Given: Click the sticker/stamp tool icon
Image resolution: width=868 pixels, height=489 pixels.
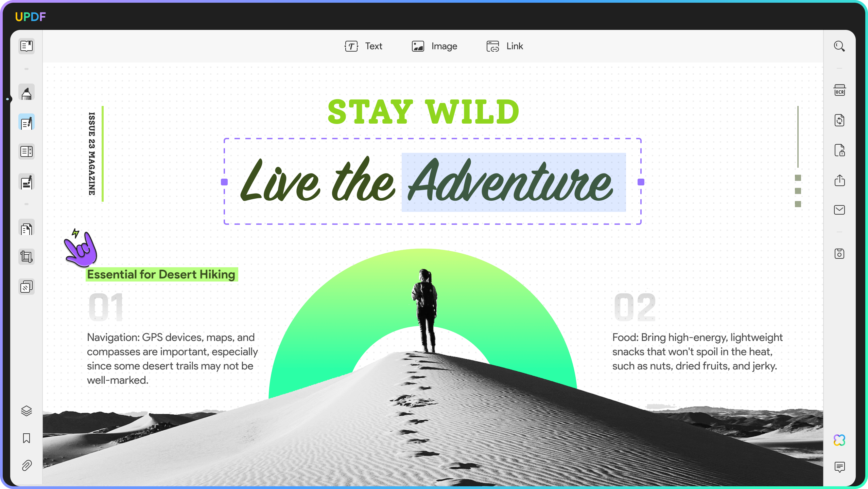Looking at the screenshot, I should [26, 287].
